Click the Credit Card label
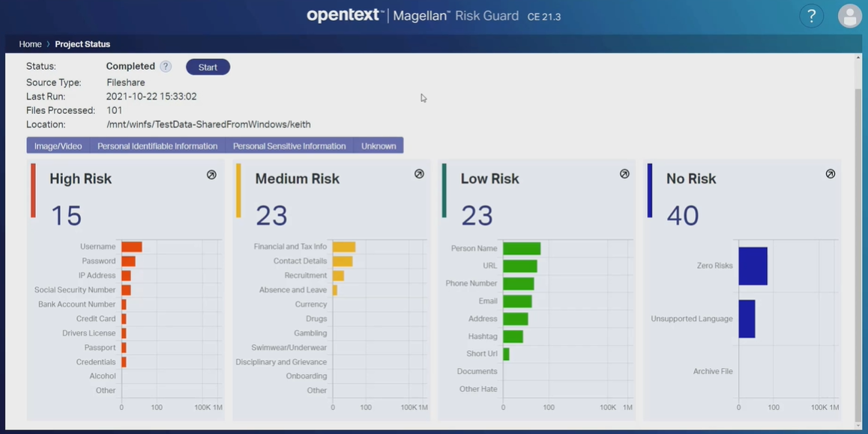 coord(96,319)
